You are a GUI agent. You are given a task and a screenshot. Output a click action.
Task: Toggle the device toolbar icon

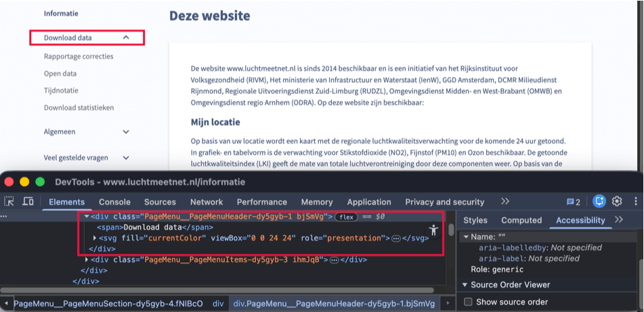(x=28, y=202)
